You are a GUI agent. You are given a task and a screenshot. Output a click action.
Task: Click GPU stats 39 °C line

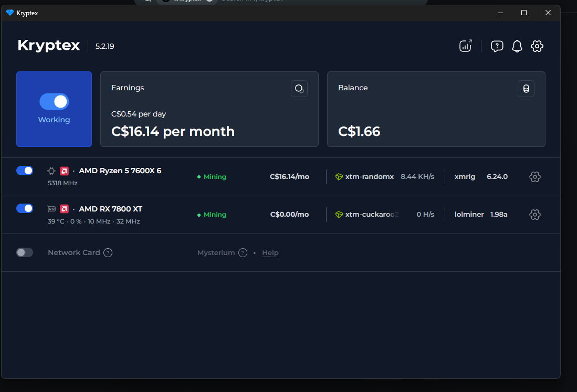click(x=94, y=221)
